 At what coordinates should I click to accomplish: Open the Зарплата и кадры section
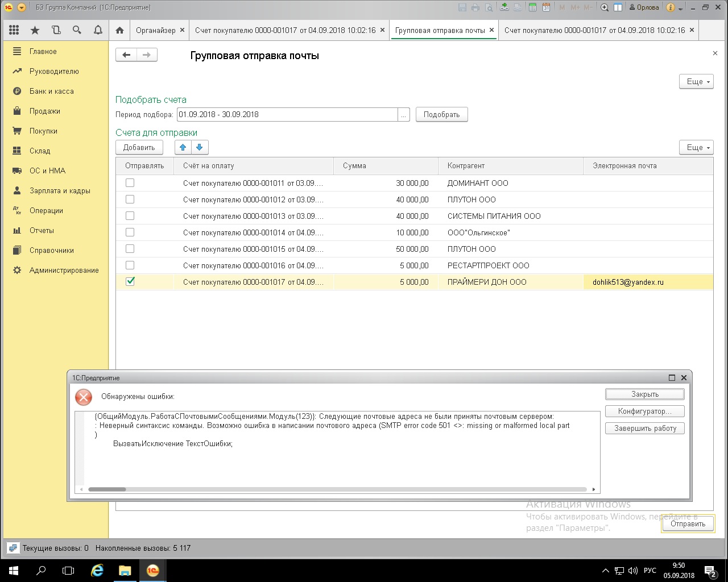point(60,190)
